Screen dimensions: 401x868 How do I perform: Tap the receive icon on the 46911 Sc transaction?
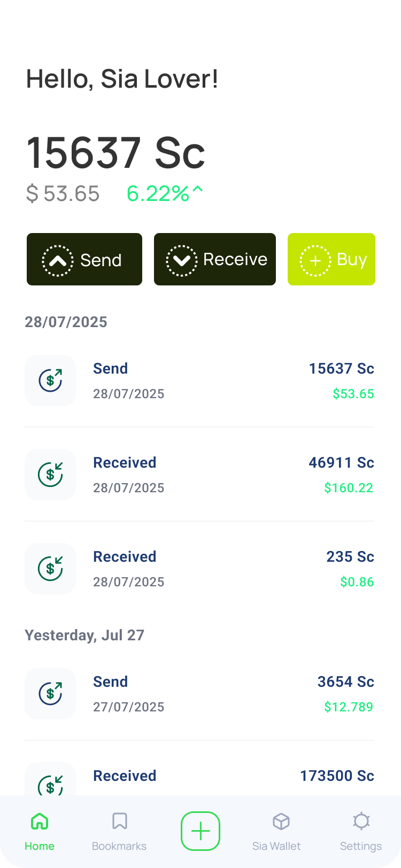[x=50, y=475]
